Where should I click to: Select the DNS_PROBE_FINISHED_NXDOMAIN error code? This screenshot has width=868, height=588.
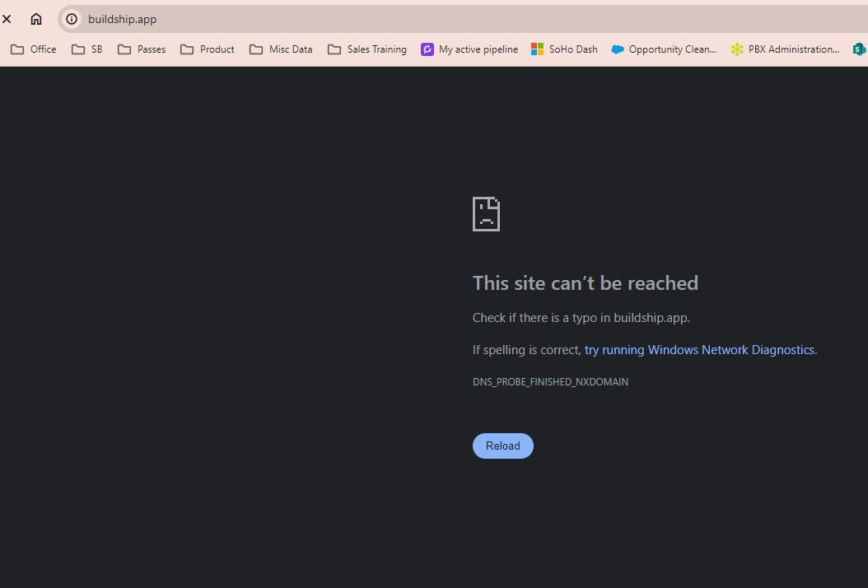tap(550, 382)
